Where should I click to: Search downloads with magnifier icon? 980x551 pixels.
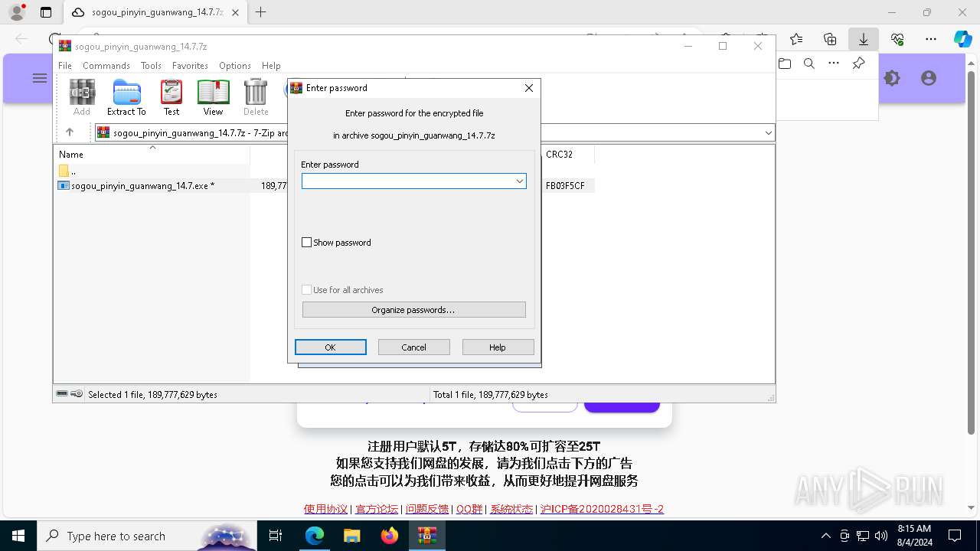coord(809,64)
